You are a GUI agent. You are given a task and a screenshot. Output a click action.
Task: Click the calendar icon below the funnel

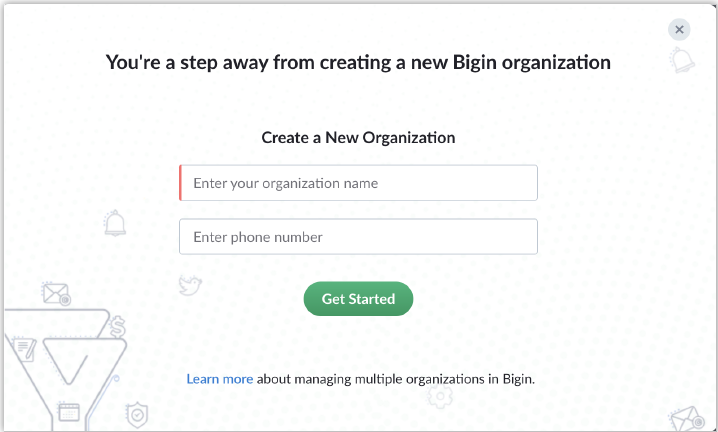pos(68,410)
